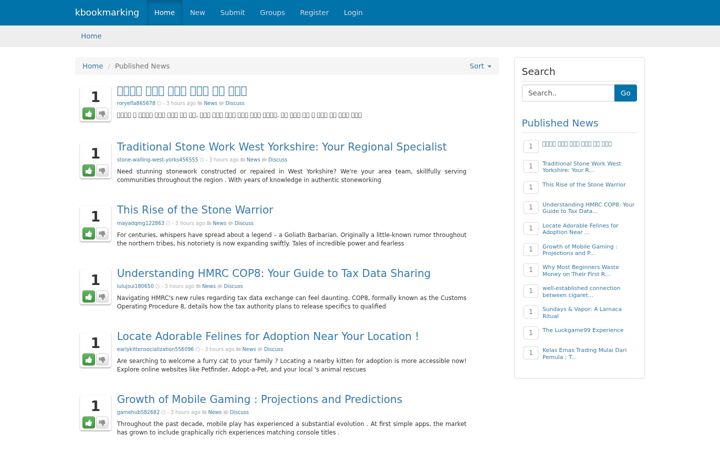Screen dimensions: 720x450
Task: Focus the Search input field
Action: pos(568,93)
